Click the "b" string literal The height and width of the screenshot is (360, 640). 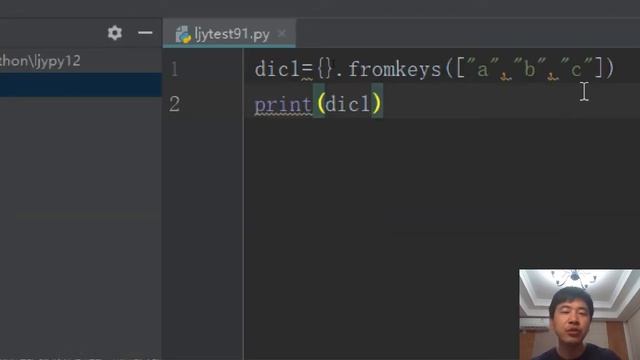(529, 68)
